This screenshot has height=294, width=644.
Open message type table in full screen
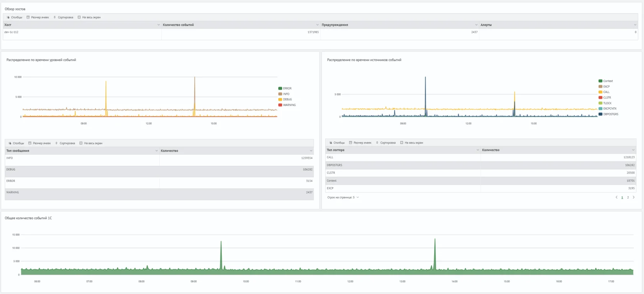[x=81, y=143]
